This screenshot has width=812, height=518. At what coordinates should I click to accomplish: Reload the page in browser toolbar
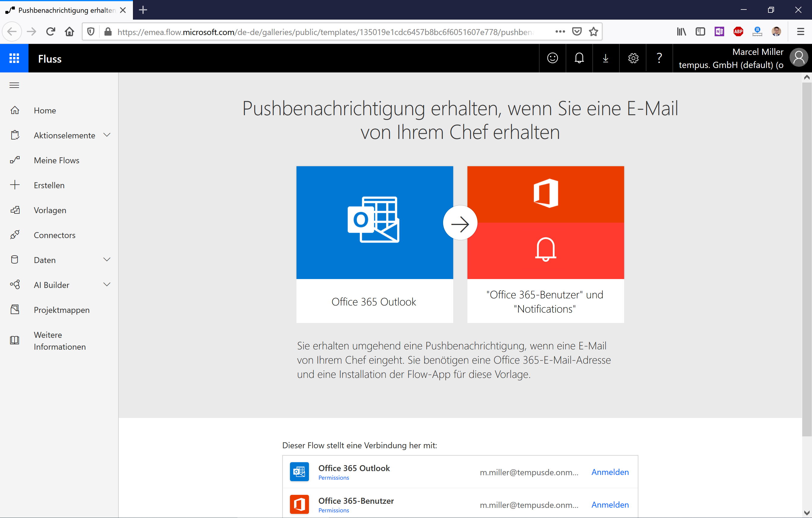(50, 32)
